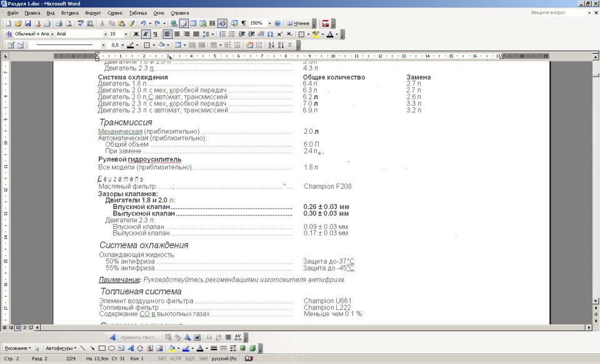Insert a text box from Drawing toolbar
600x364 pixels.
coord(121,348)
